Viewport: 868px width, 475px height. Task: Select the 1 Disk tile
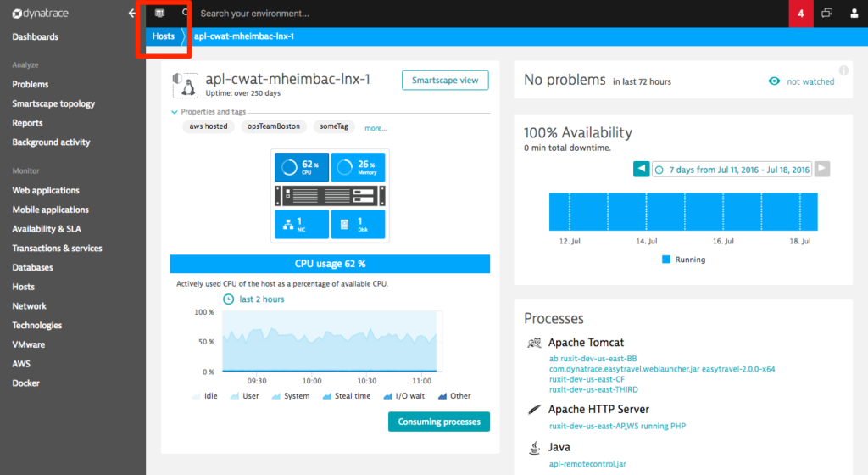coord(358,224)
